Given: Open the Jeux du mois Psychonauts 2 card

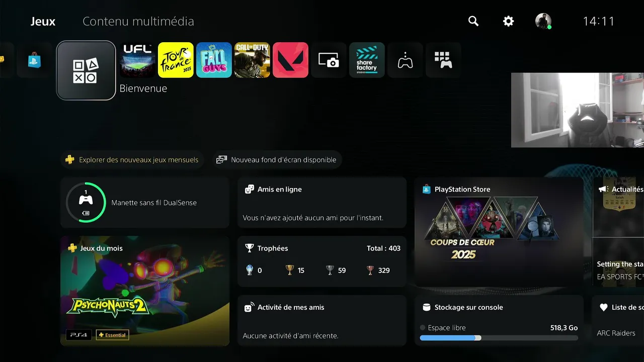Looking at the screenshot, I should [x=145, y=291].
